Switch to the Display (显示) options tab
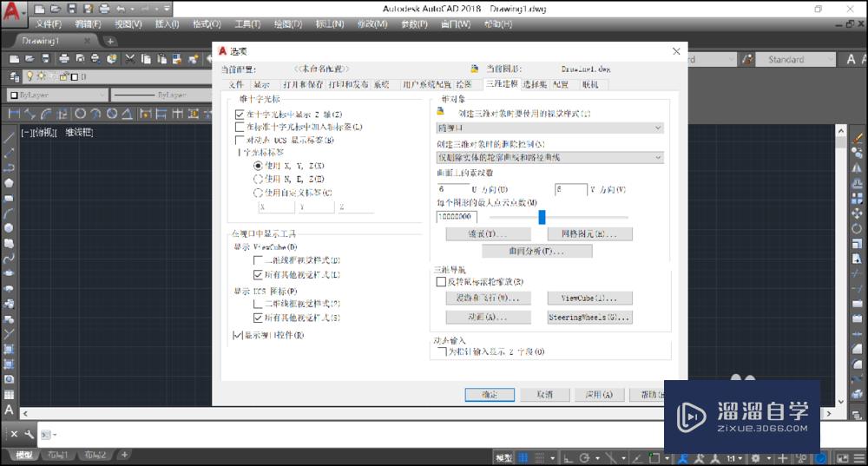The image size is (868, 466). [x=261, y=85]
